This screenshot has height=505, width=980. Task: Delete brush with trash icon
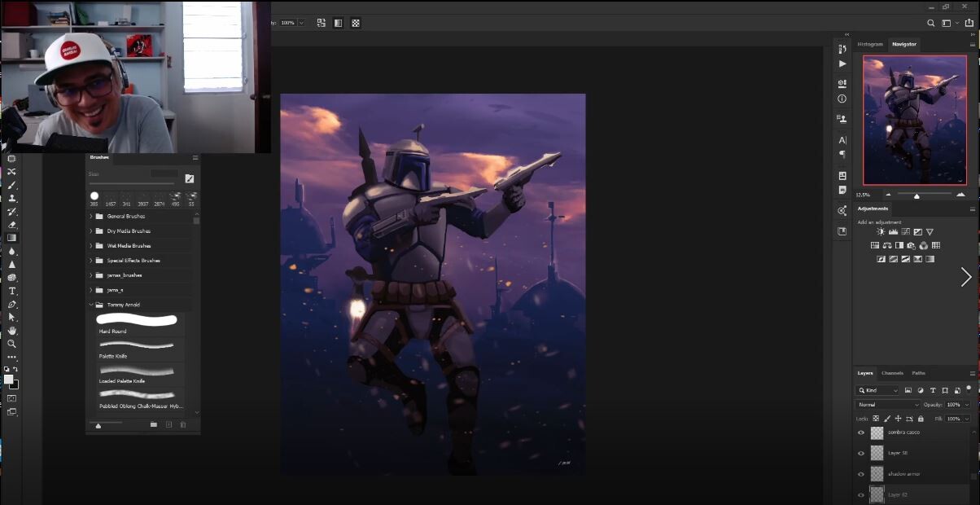tap(183, 424)
